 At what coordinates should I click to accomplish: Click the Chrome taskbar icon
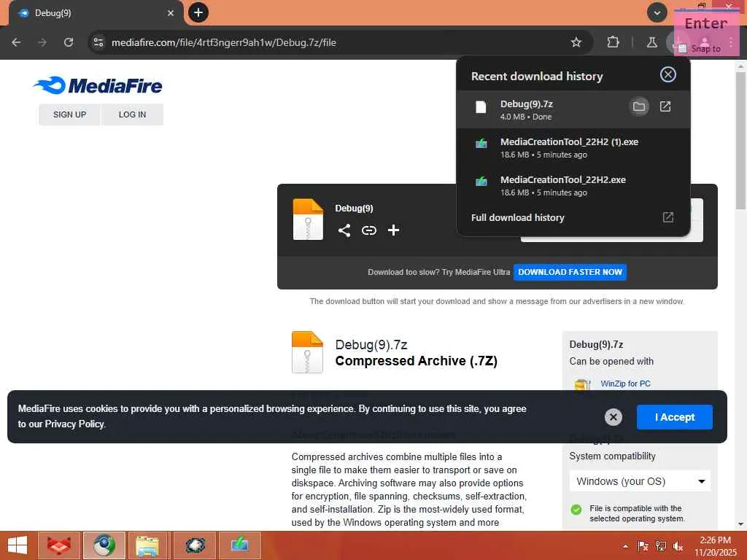point(104,545)
